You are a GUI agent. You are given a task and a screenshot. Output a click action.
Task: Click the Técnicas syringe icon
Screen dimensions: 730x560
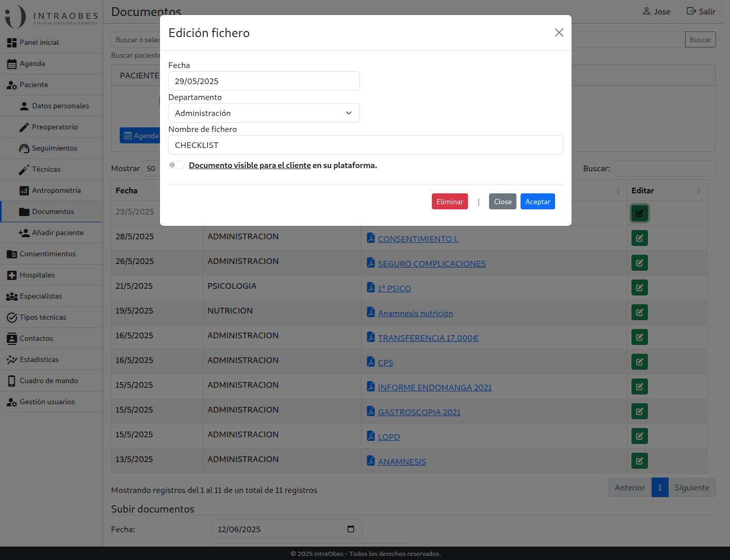(x=24, y=170)
